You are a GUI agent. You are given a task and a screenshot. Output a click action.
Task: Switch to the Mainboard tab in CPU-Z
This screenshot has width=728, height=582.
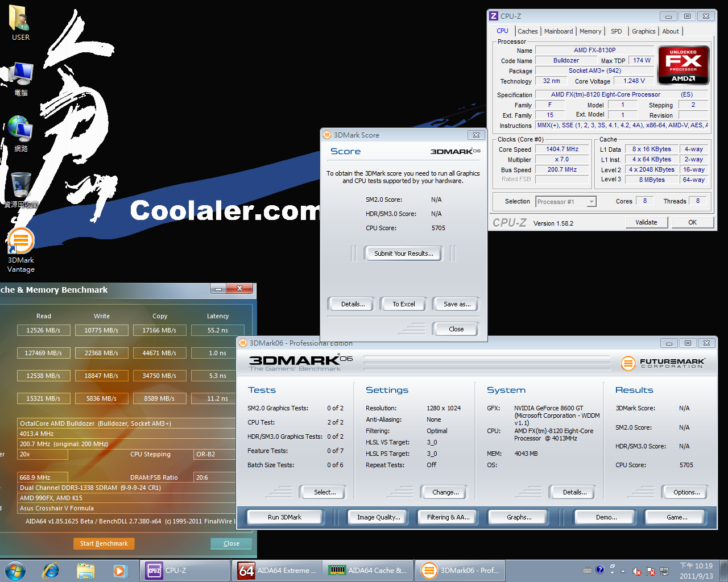(559, 31)
